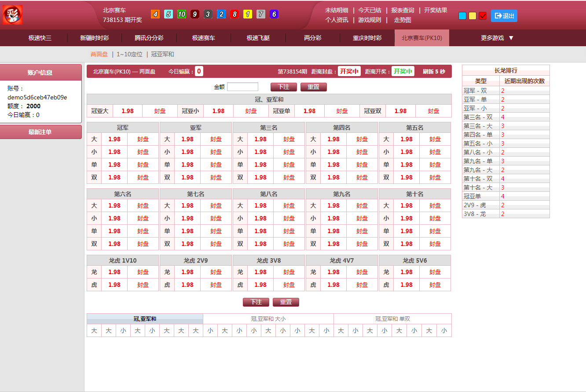This screenshot has height=392, width=586.
Task: Choose the yellow theme color box
Action: click(472, 16)
